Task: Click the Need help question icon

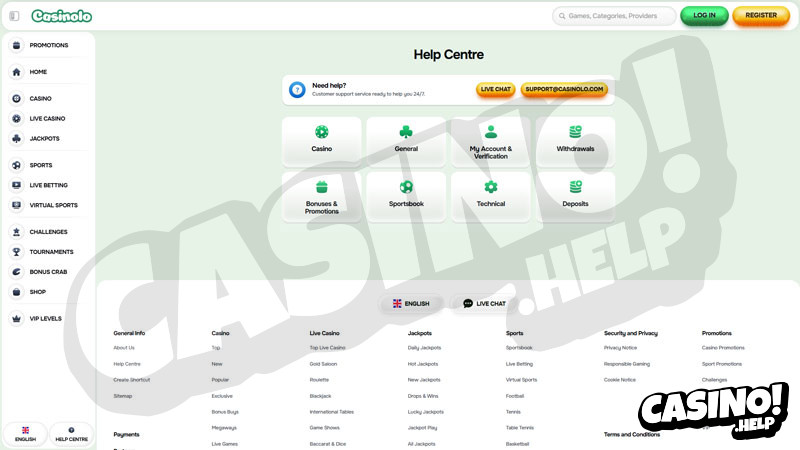Action: click(297, 90)
